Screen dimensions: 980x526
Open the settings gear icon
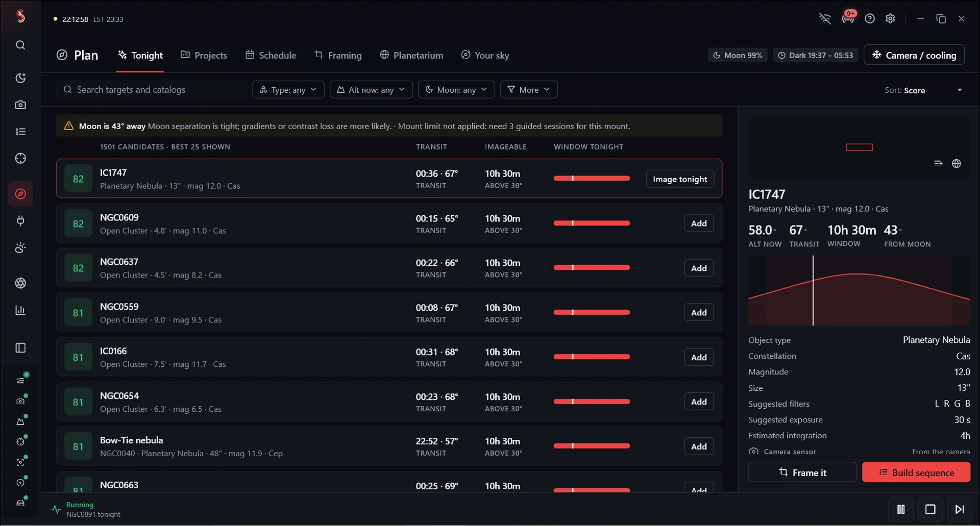(890, 19)
